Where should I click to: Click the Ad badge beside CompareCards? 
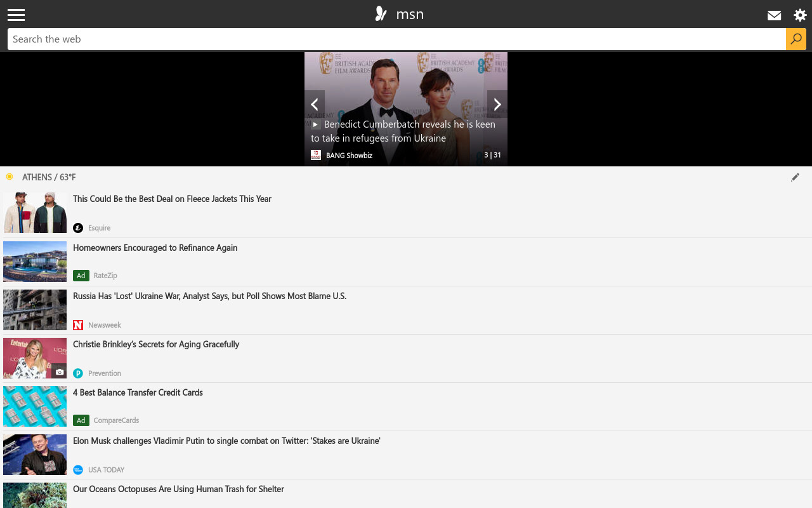click(x=81, y=420)
